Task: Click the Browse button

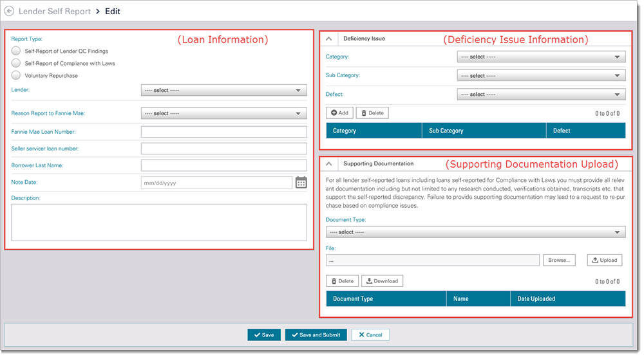Action: click(559, 260)
